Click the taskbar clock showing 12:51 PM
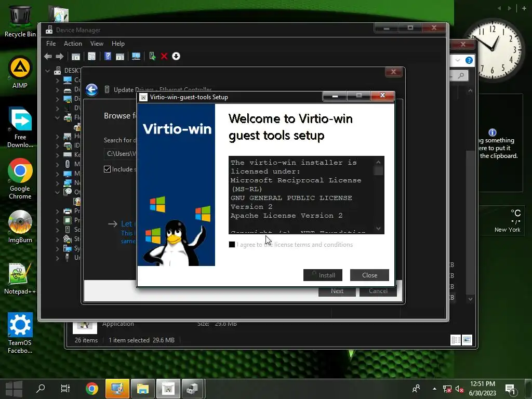This screenshot has width=532, height=399. coord(483,389)
